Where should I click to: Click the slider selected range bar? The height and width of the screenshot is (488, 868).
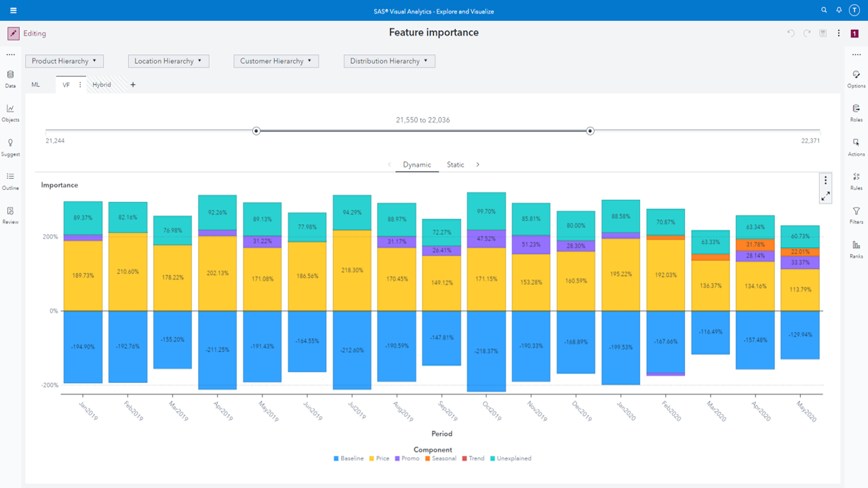point(423,131)
